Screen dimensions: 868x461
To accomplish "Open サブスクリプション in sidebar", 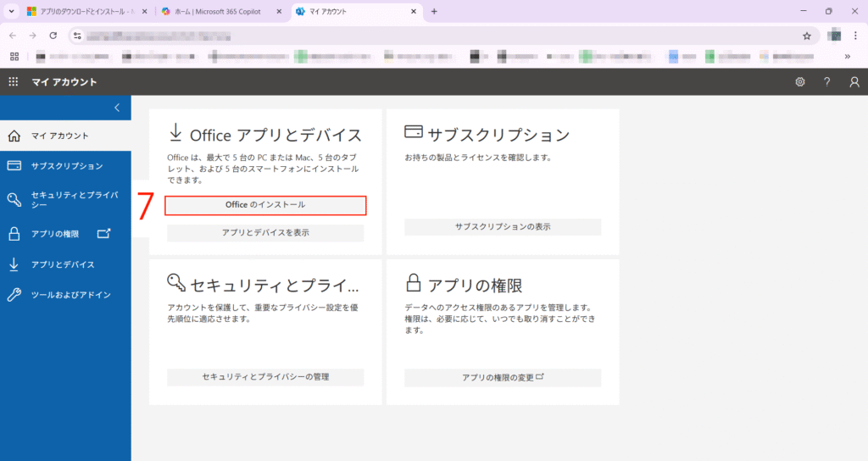I will tap(65, 166).
